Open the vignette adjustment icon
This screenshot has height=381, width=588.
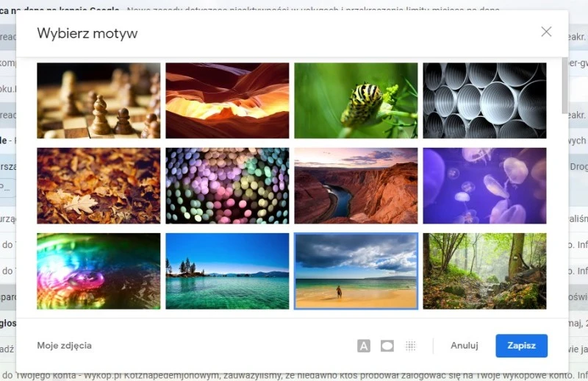click(x=387, y=346)
